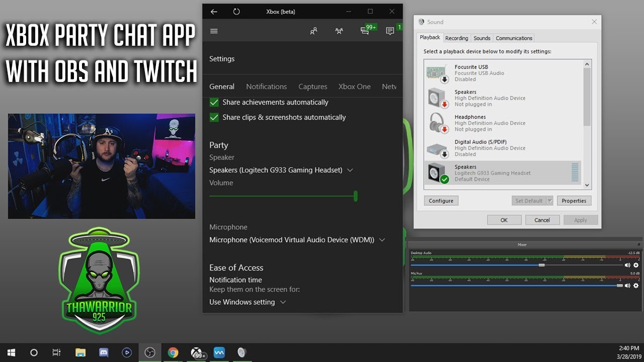Switch to Recording tab in Sound

[457, 38]
